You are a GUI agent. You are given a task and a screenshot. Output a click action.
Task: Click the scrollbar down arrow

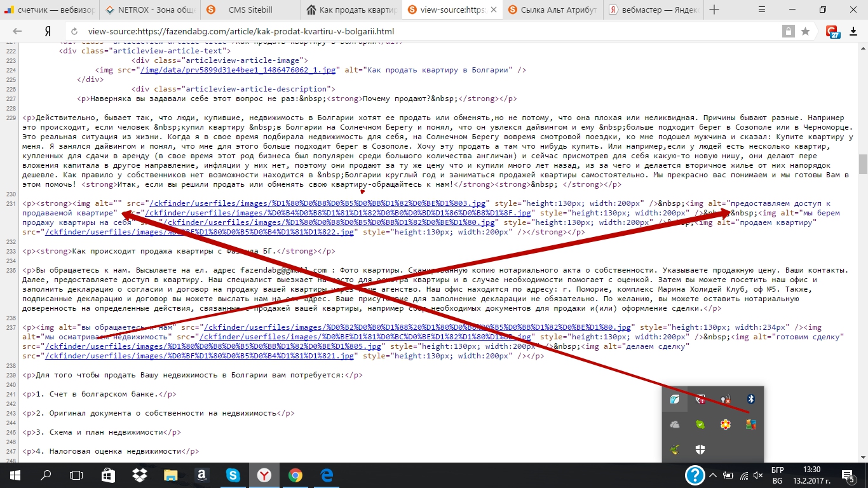tap(863, 457)
